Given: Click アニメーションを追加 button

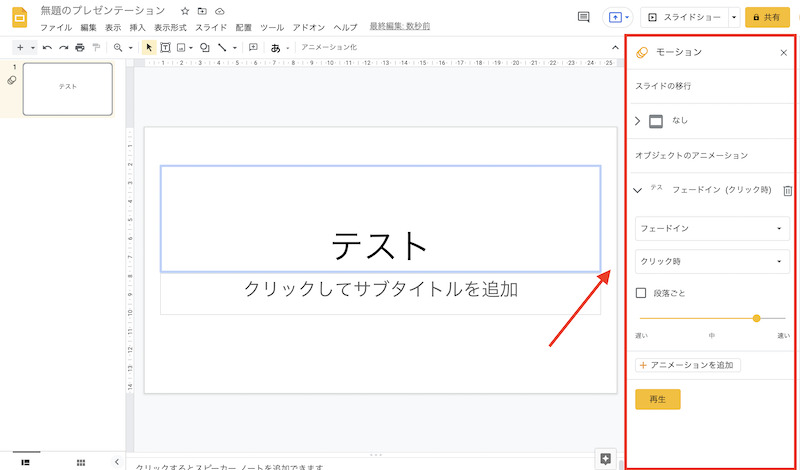Looking at the screenshot, I should [x=688, y=365].
